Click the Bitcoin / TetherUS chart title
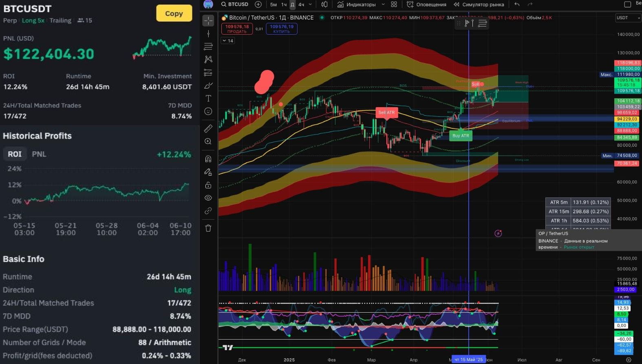Image resolution: width=642 pixels, height=364 pixels. 271,18
